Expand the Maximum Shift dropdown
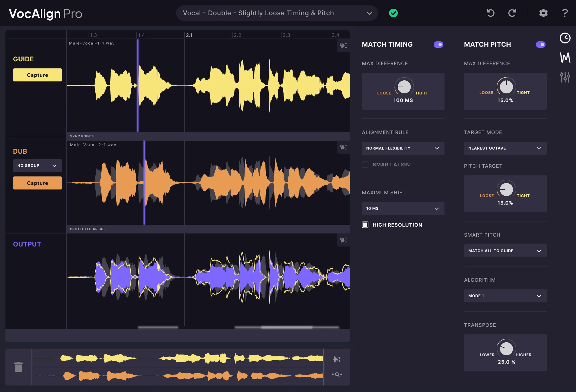Screen dimensions: 576x392 [401, 208]
